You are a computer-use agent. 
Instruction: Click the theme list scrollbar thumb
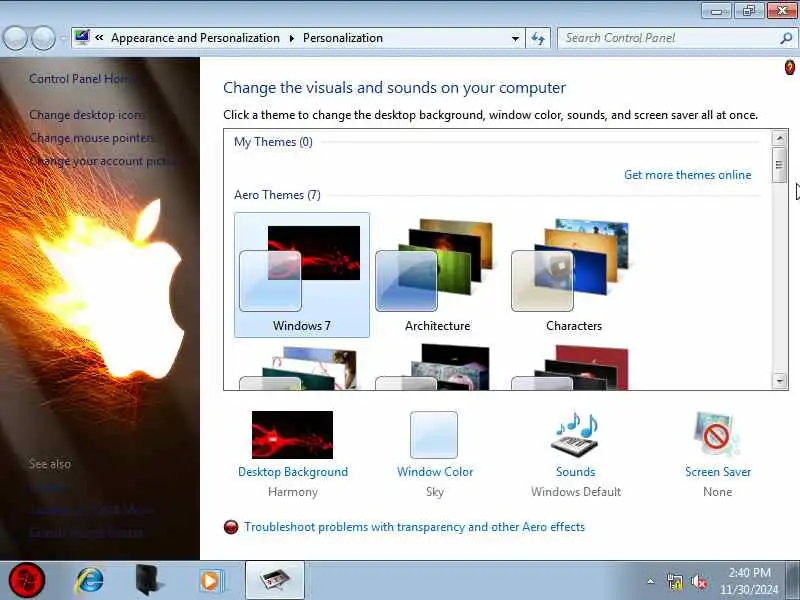(x=779, y=165)
